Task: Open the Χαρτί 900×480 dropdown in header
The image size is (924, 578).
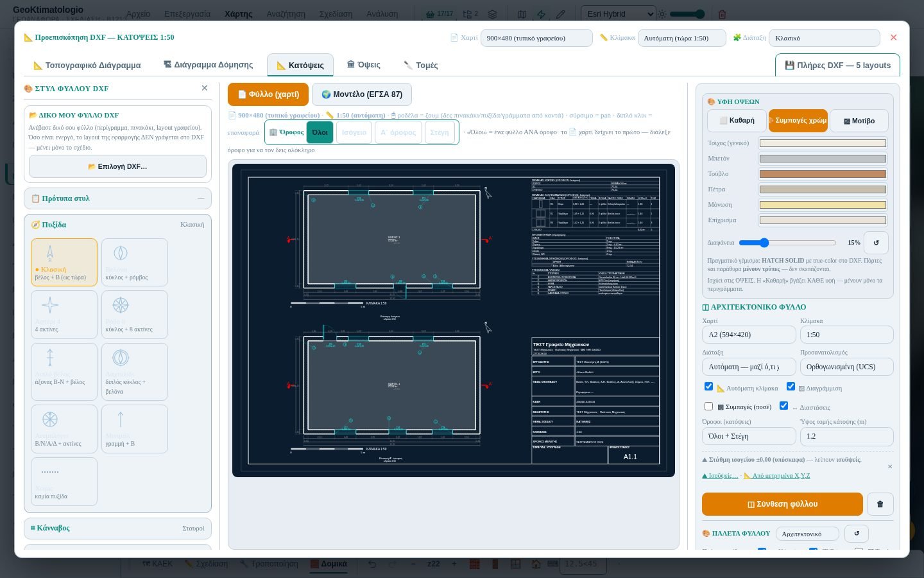Action: [x=536, y=38]
